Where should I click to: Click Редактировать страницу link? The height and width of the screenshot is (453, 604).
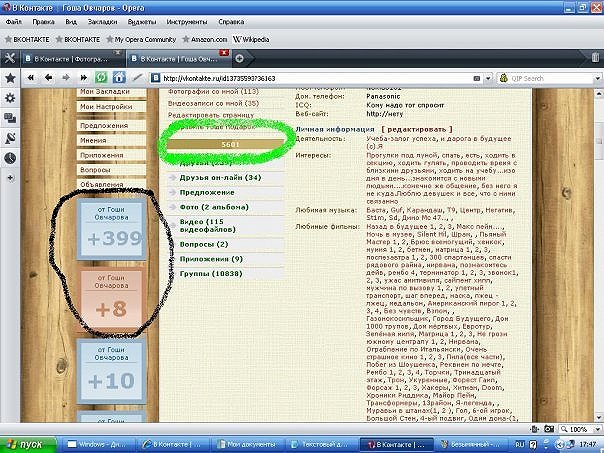pyautogui.click(x=211, y=115)
